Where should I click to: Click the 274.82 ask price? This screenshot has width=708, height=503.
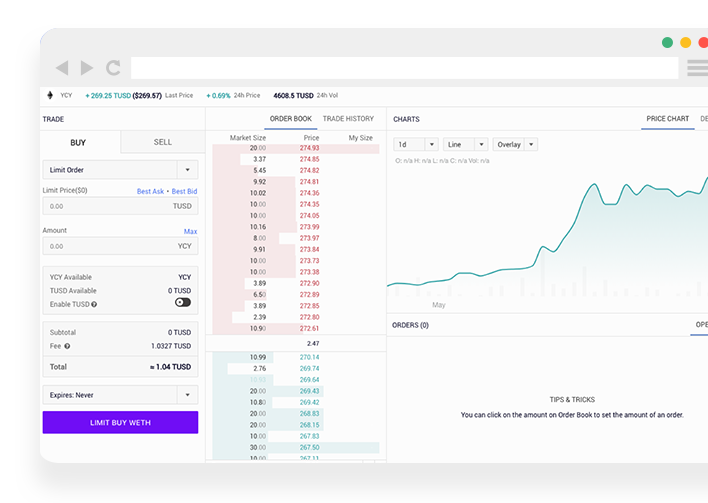[x=309, y=171]
